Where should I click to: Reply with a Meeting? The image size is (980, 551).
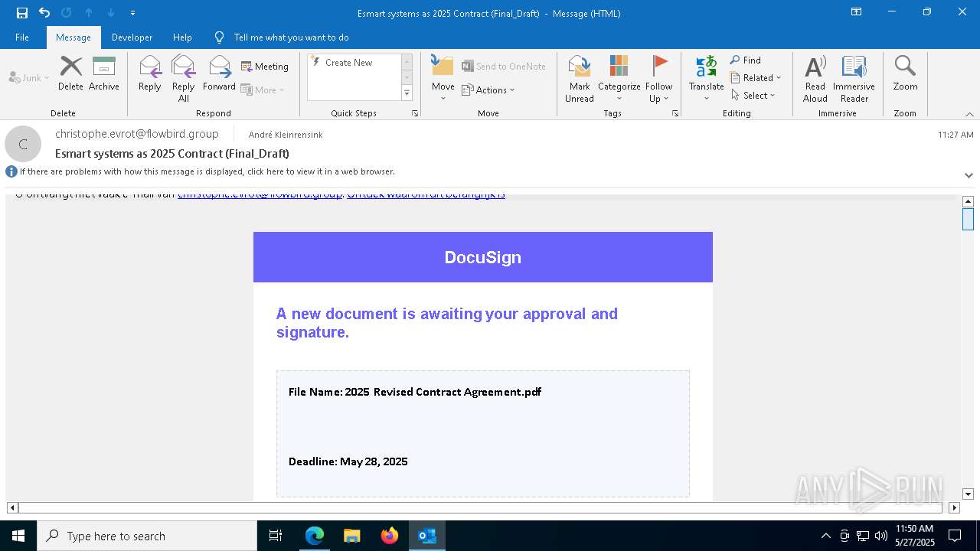265,67
